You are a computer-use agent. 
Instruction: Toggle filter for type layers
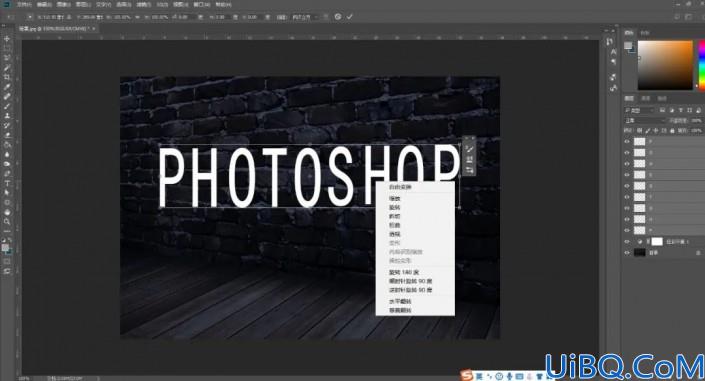(680, 110)
